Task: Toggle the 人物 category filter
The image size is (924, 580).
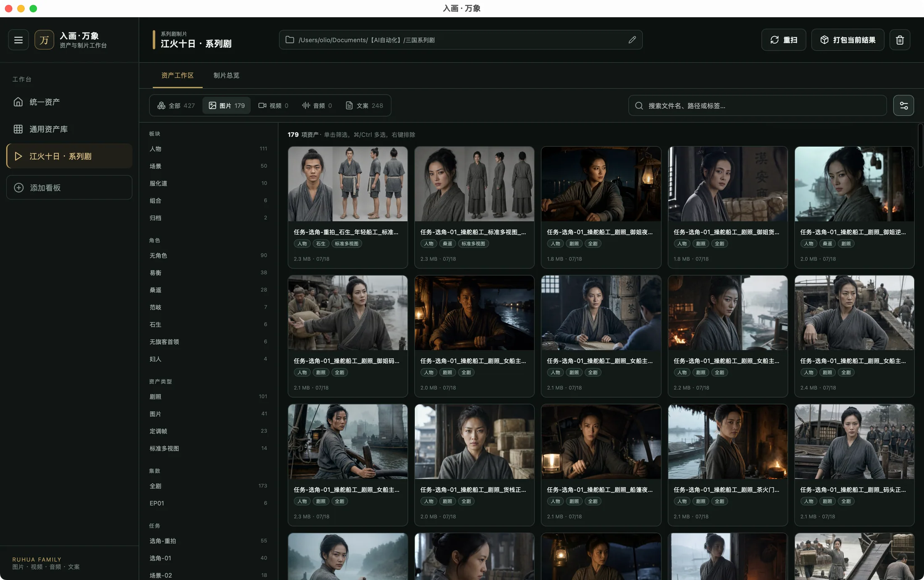Action: click(x=208, y=149)
